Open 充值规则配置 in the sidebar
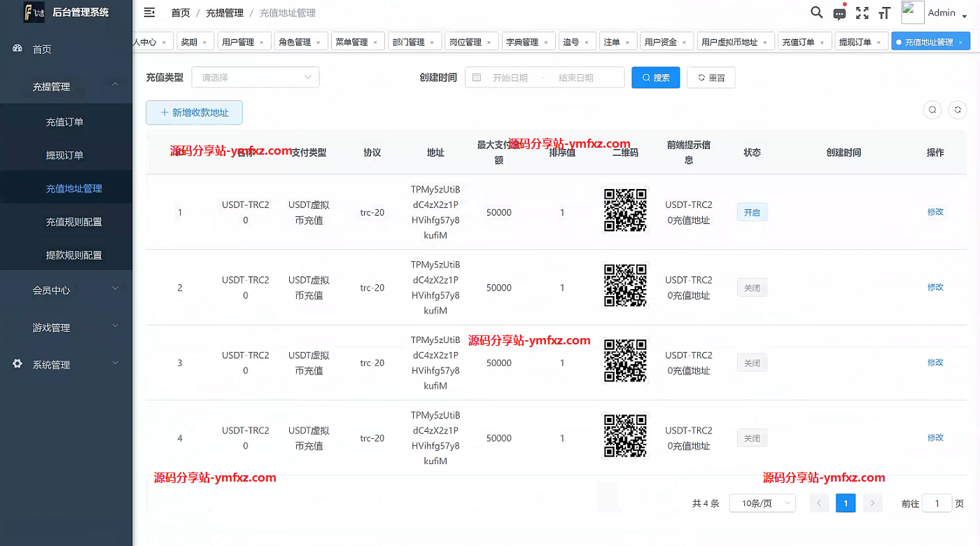 (x=74, y=222)
